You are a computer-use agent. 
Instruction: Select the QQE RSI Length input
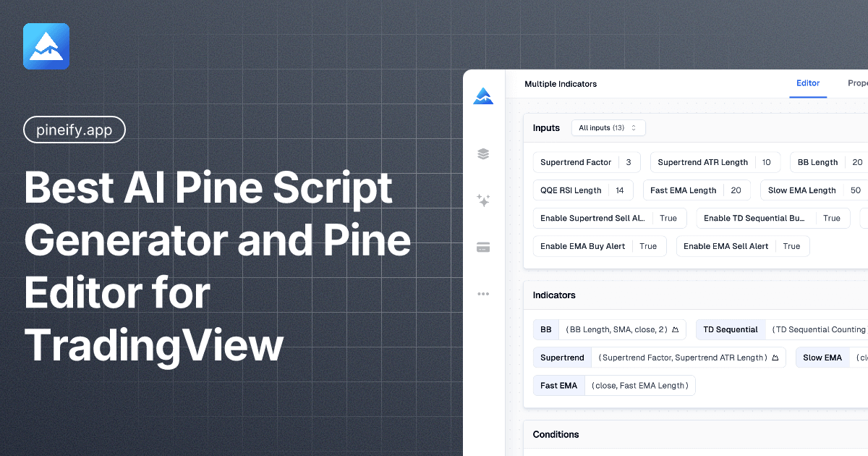coord(583,190)
